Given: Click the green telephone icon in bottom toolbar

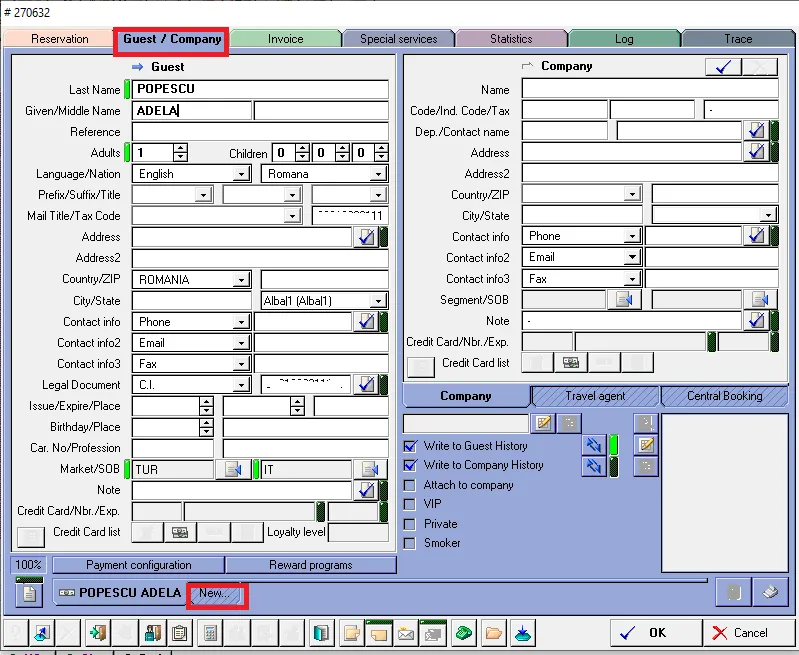Looking at the screenshot, I should [x=464, y=633].
